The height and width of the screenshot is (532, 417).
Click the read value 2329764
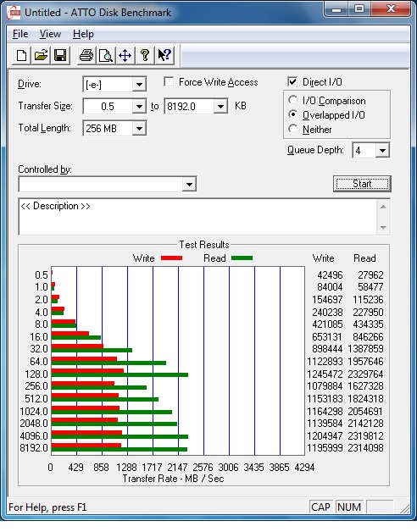point(366,374)
